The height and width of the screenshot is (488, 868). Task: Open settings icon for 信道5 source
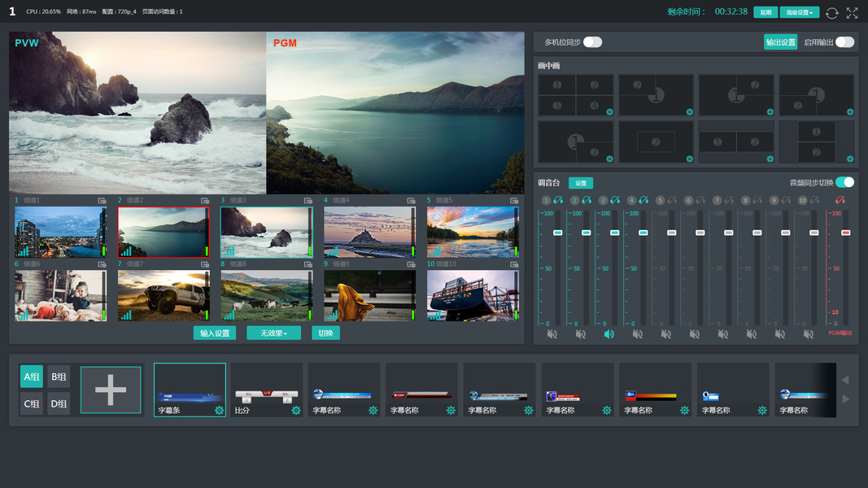514,200
